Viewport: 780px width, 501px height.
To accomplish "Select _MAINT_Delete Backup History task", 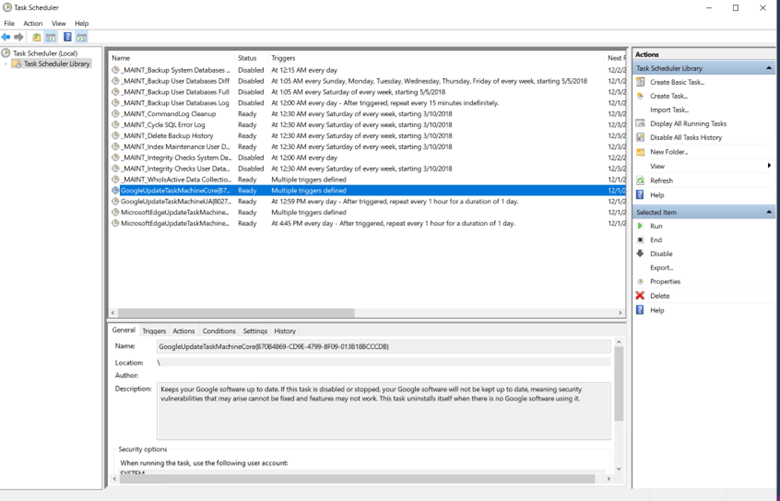I will [x=368, y=136].
